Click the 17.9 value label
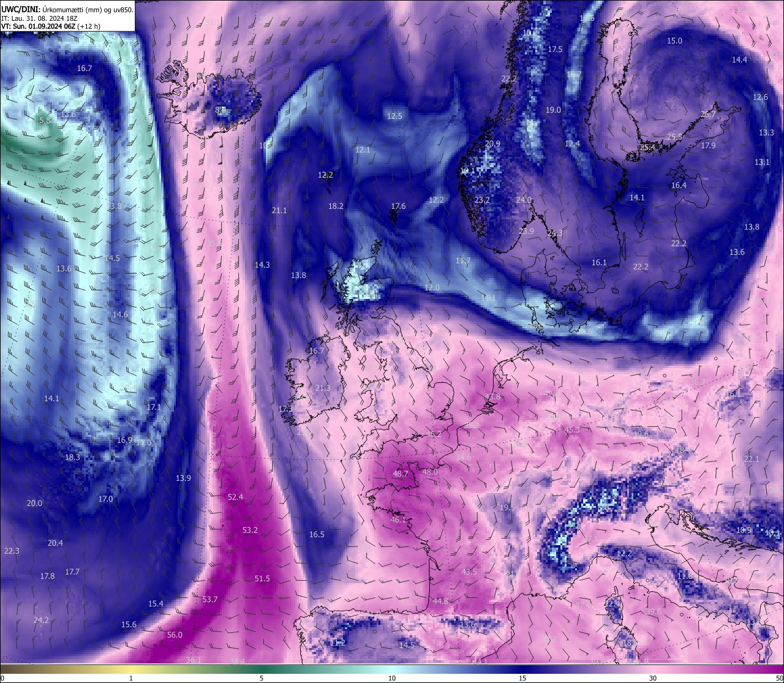 click(708, 145)
